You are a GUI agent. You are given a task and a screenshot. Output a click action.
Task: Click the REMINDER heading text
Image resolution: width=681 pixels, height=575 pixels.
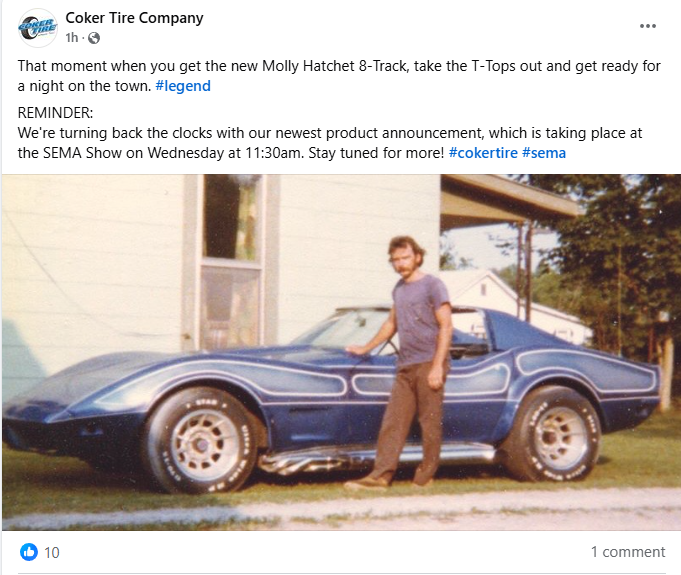coord(56,112)
